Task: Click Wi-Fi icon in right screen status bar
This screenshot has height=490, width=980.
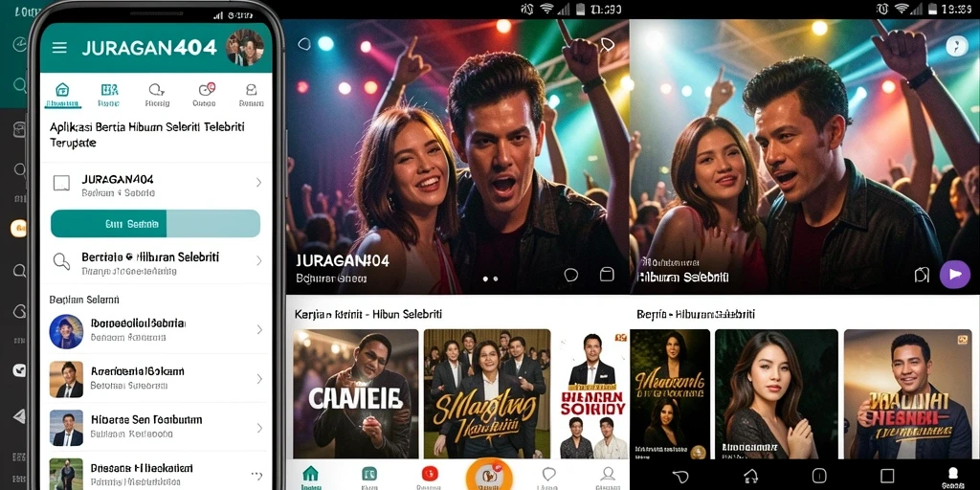Action: [901, 9]
